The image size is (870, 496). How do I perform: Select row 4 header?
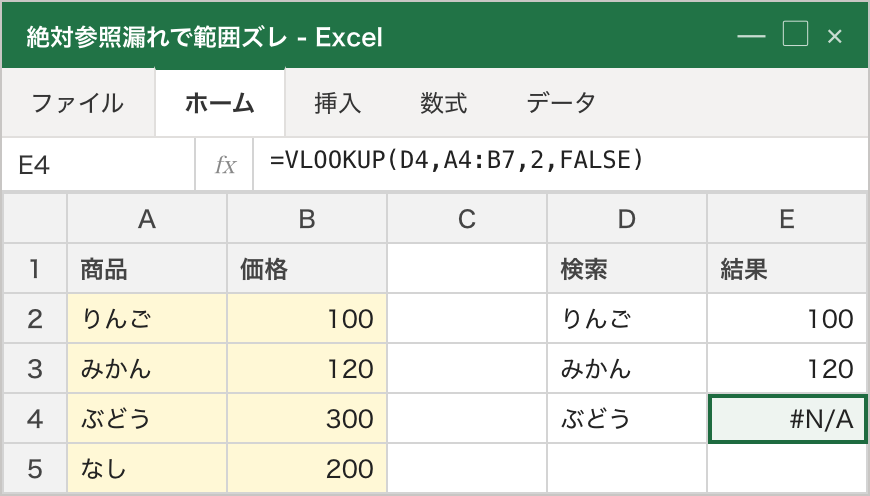pos(35,418)
